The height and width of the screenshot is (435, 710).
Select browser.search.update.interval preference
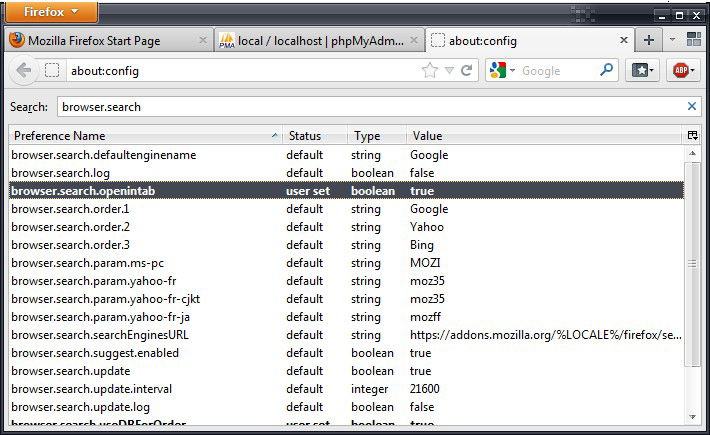(346, 389)
